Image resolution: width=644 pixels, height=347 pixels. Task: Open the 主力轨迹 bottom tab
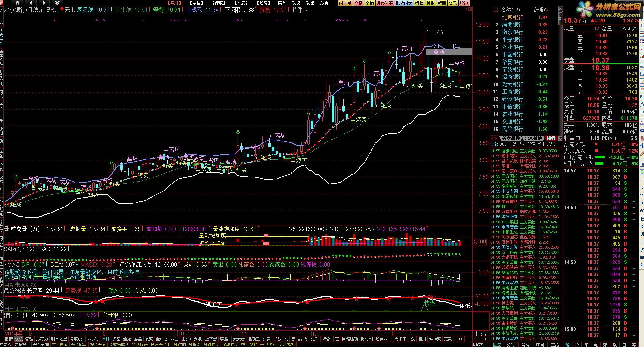click(x=60, y=344)
